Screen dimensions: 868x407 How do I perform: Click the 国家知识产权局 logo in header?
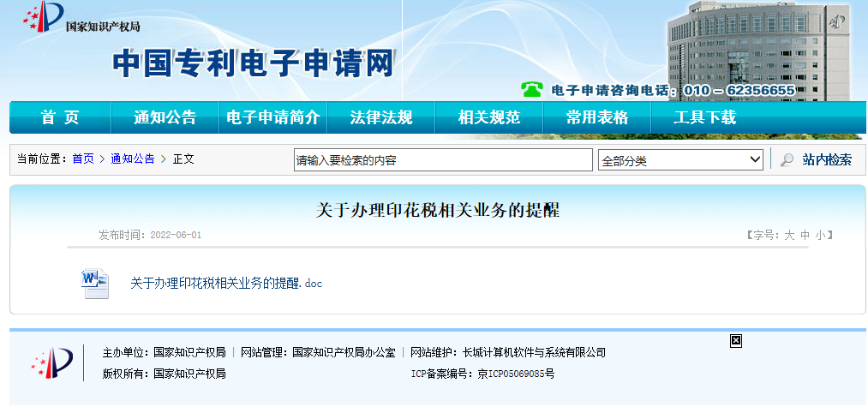81,18
